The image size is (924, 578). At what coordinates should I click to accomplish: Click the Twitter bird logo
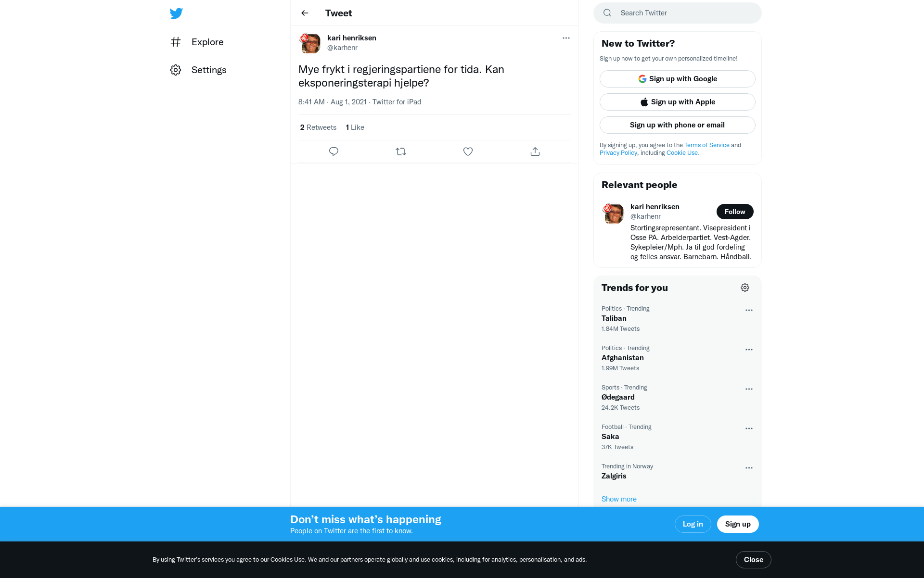[176, 13]
